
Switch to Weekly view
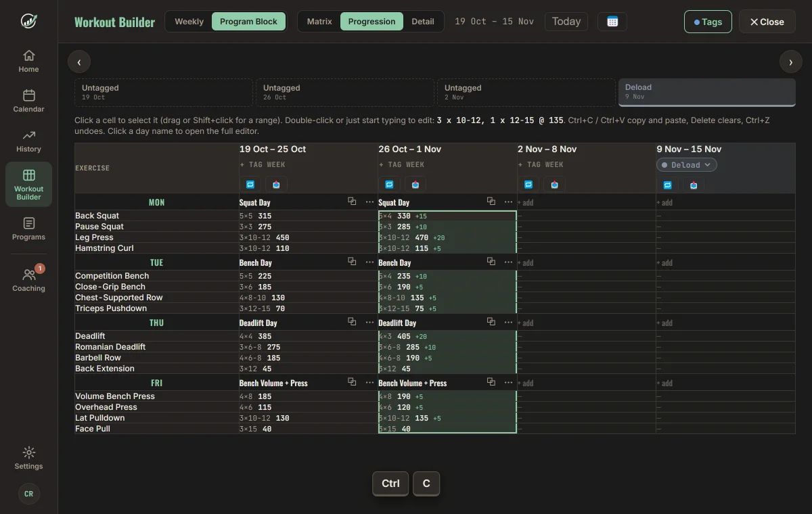pos(189,22)
